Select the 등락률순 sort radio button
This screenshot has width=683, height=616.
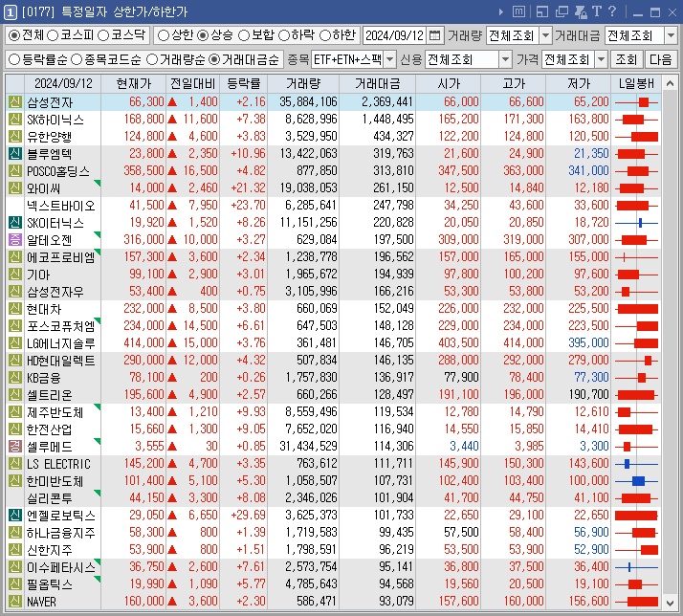(14, 59)
